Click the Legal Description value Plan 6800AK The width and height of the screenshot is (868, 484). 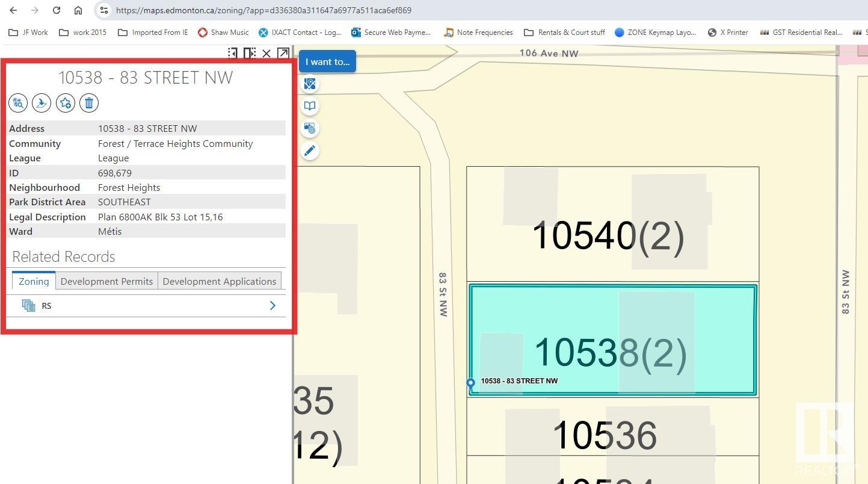pos(160,217)
